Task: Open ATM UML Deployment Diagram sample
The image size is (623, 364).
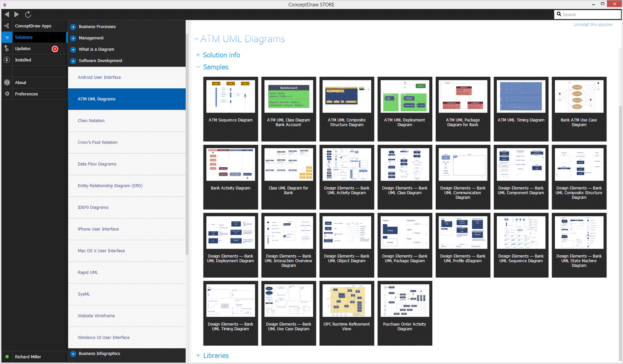Action: tap(405, 109)
